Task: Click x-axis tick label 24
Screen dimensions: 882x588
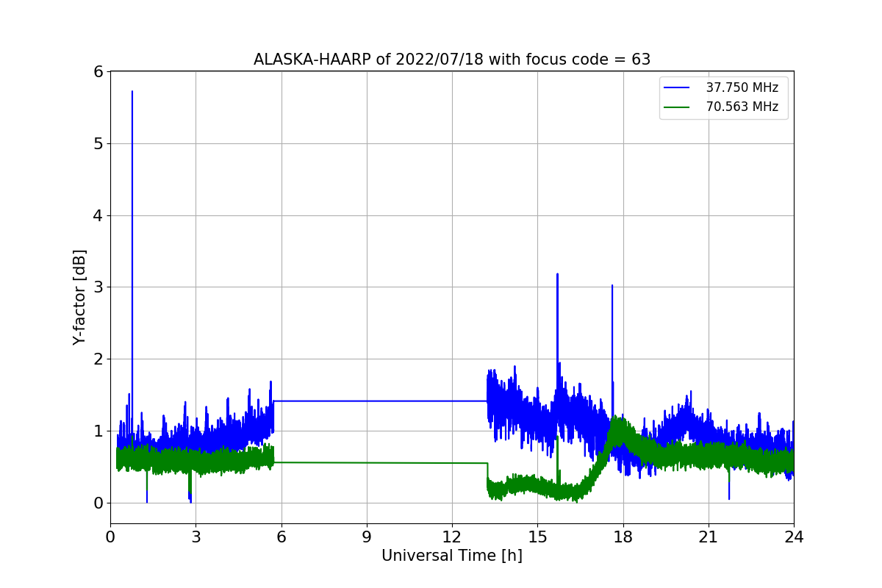Action: coord(794,537)
